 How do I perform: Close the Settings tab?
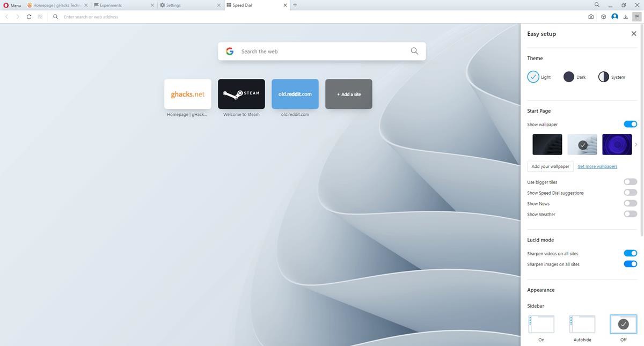(219, 5)
